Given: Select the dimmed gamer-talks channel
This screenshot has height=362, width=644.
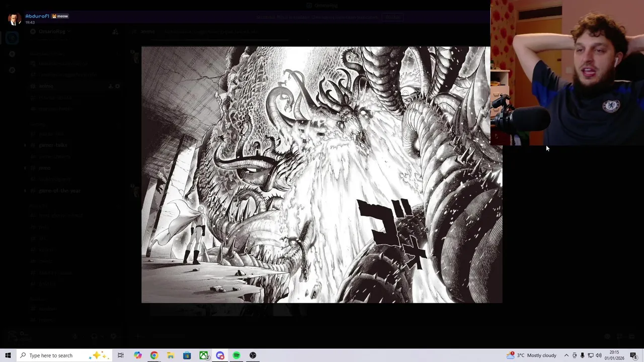Looking at the screenshot, I should point(53,145).
